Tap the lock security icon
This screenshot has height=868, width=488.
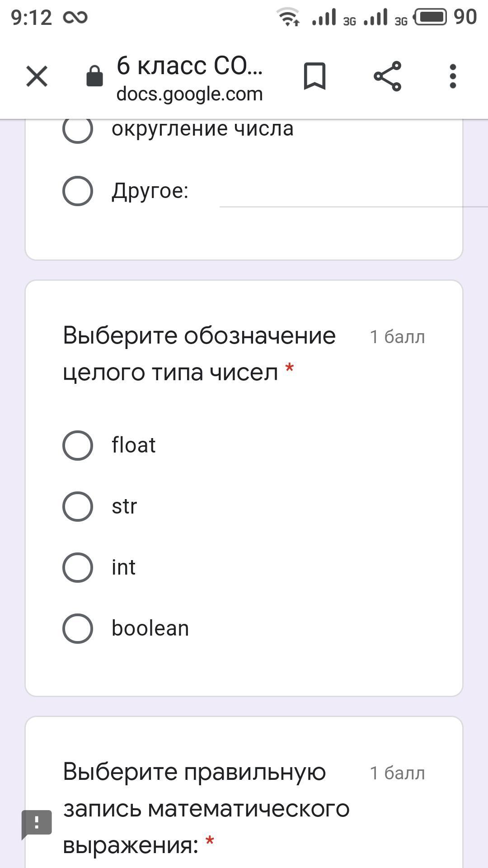tap(94, 76)
